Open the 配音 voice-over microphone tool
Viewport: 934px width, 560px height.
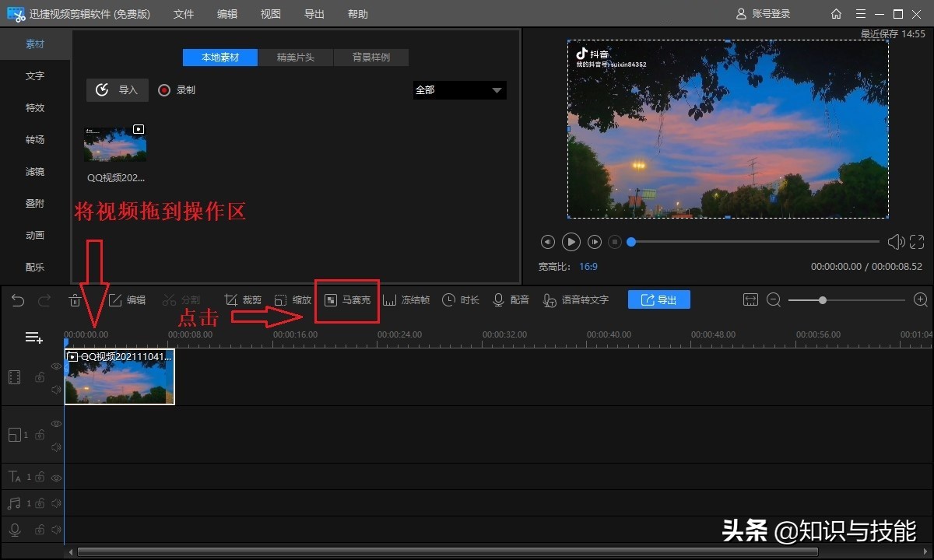[511, 300]
